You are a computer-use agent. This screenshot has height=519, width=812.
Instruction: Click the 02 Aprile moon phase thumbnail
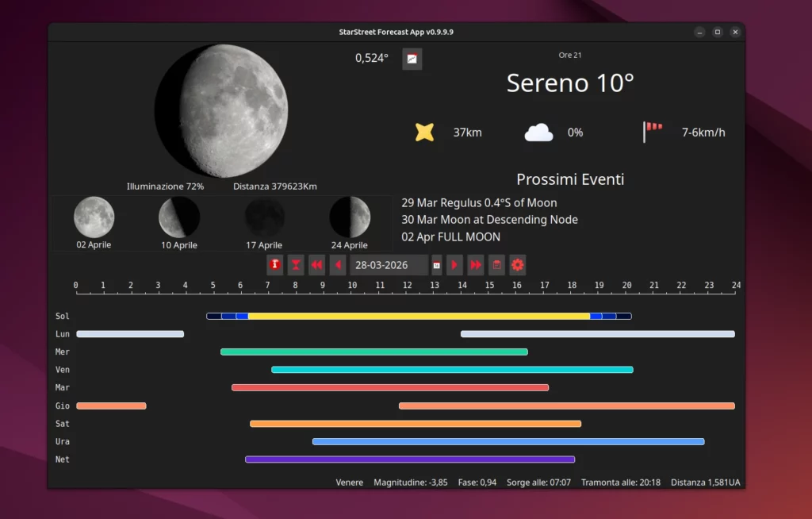[x=94, y=216]
